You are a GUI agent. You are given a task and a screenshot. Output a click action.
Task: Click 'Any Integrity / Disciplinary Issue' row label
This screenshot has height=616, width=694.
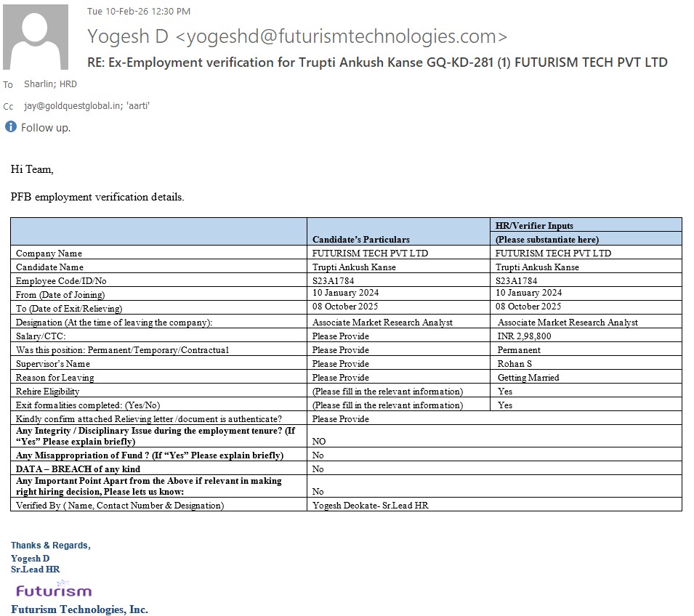156,436
